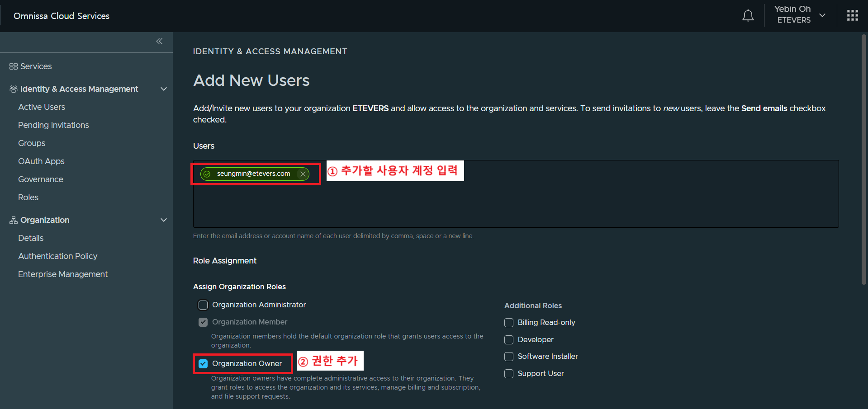Click the Omnissa Cloud Services title
This screenshot has height=409, width=868.
click(62, 16)
